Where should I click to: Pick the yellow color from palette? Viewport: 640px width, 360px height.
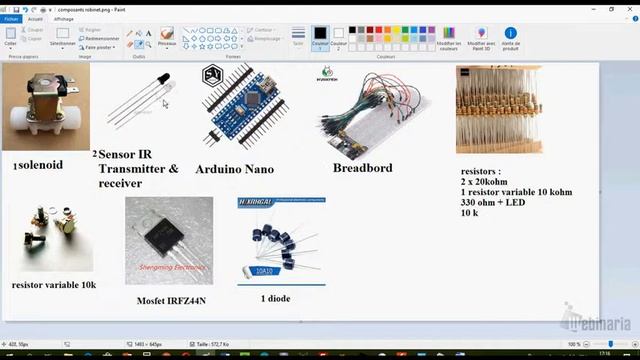pyautogui.click(x=396, y=30)
